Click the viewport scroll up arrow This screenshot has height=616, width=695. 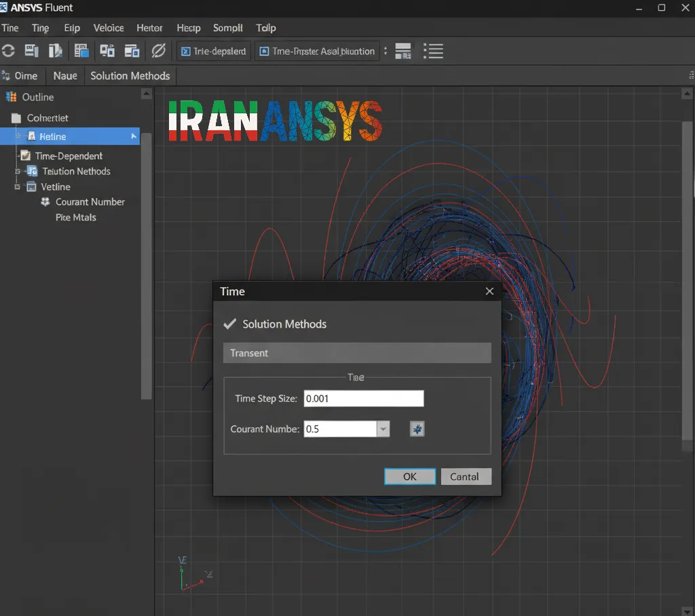[687, 93]
